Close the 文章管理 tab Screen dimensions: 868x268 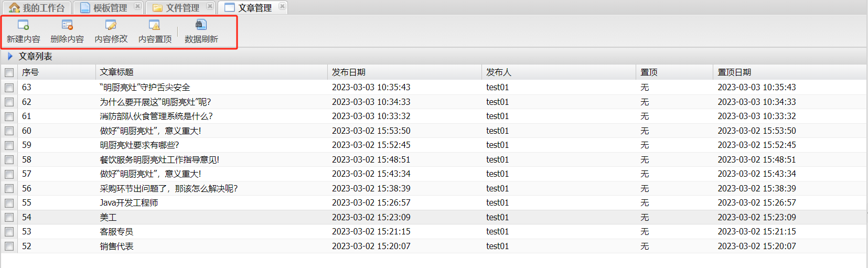point(282,7)
